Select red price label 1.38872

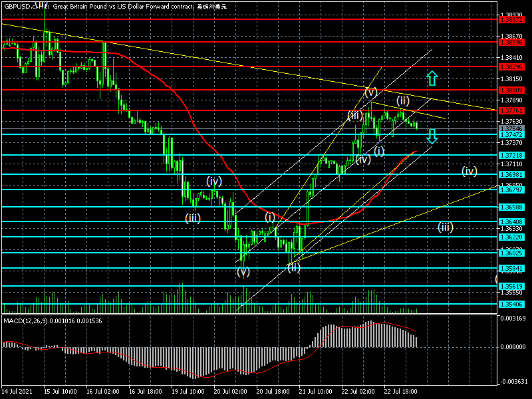(x=511, y=20)
